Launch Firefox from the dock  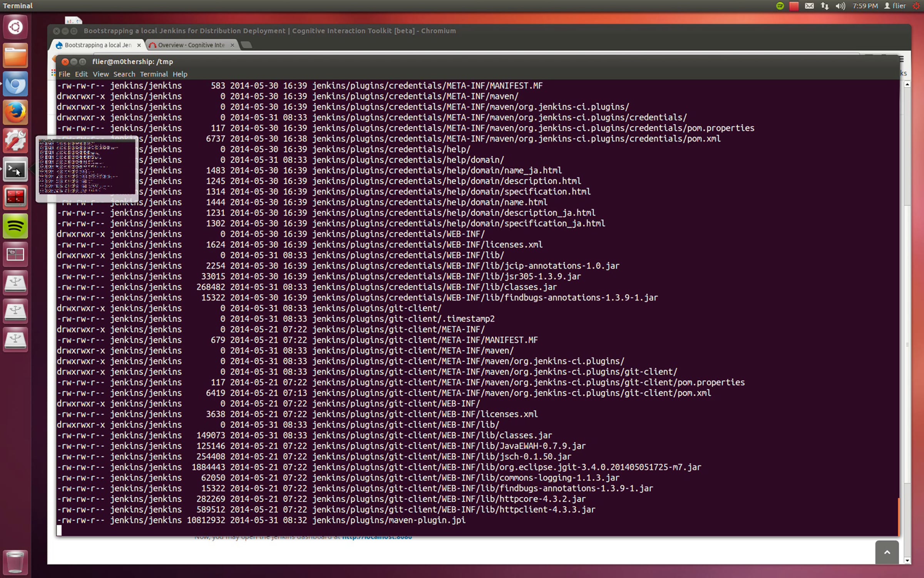pos(15,113)
